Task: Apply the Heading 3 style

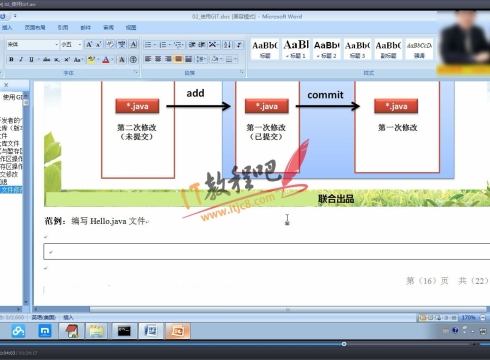Action: point(357,49)
